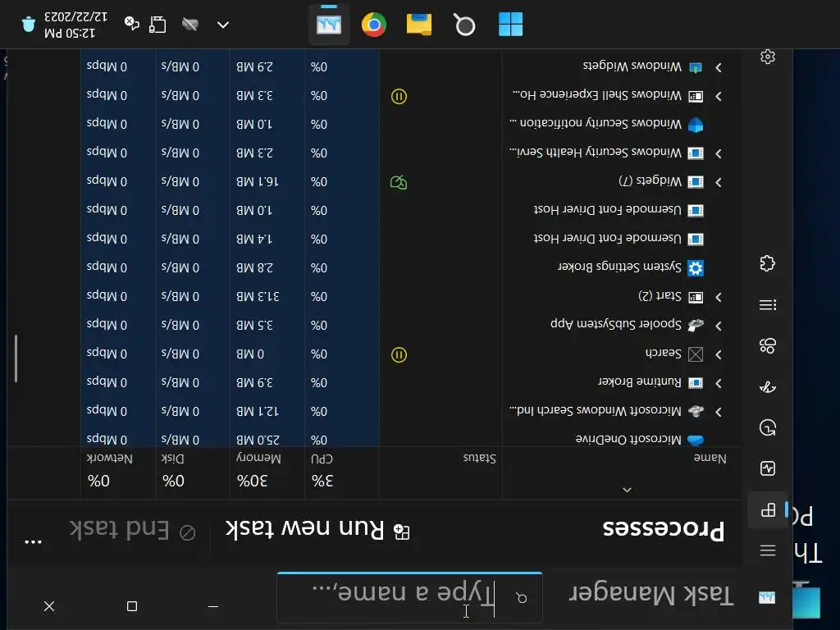Open the App history page icon
The height and width of the screenshot is (630, 840).
[x=768, y=427]
